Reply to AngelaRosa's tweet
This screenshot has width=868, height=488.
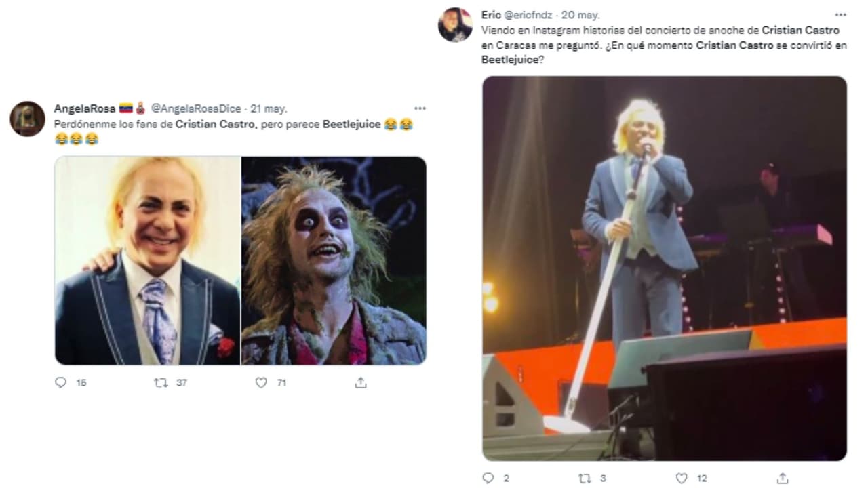(x=61, y=383)
